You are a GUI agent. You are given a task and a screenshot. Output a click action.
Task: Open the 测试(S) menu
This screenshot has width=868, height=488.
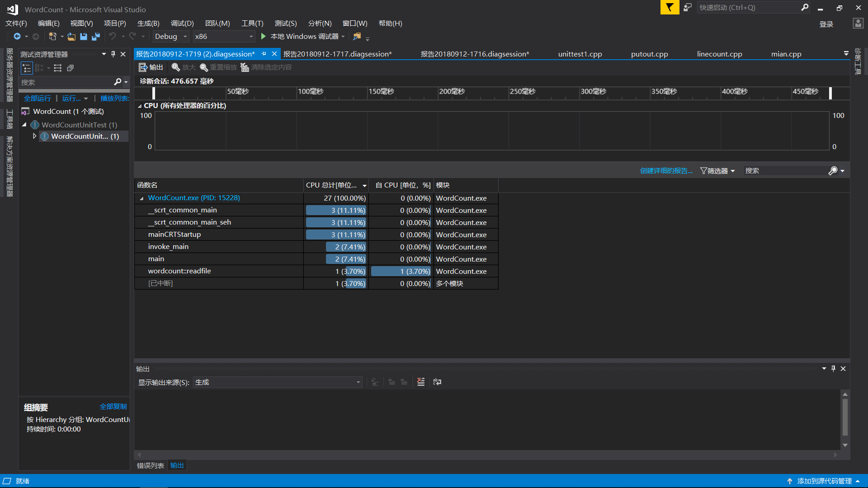(x=286, y=23)
